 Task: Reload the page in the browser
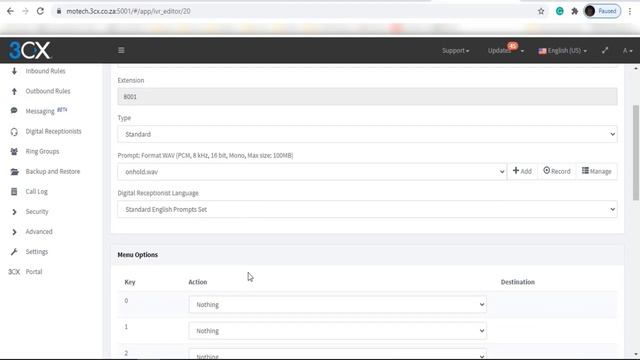(40, 11)
